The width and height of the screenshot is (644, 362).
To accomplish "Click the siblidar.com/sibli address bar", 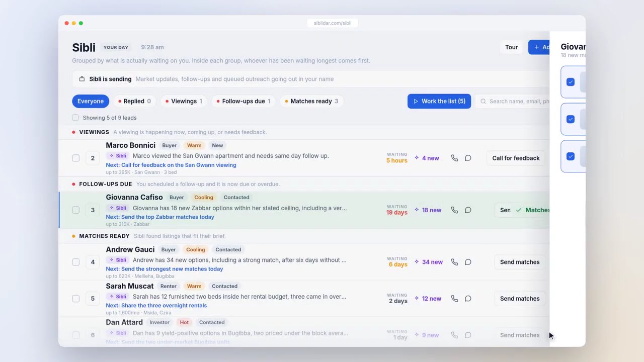I will coord(333,23).
